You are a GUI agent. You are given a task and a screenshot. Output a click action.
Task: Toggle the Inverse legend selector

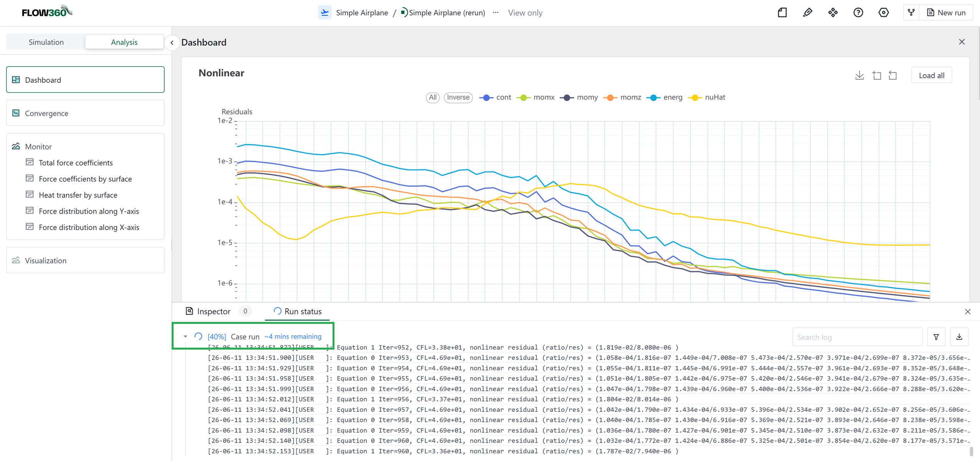coord(458,97)
